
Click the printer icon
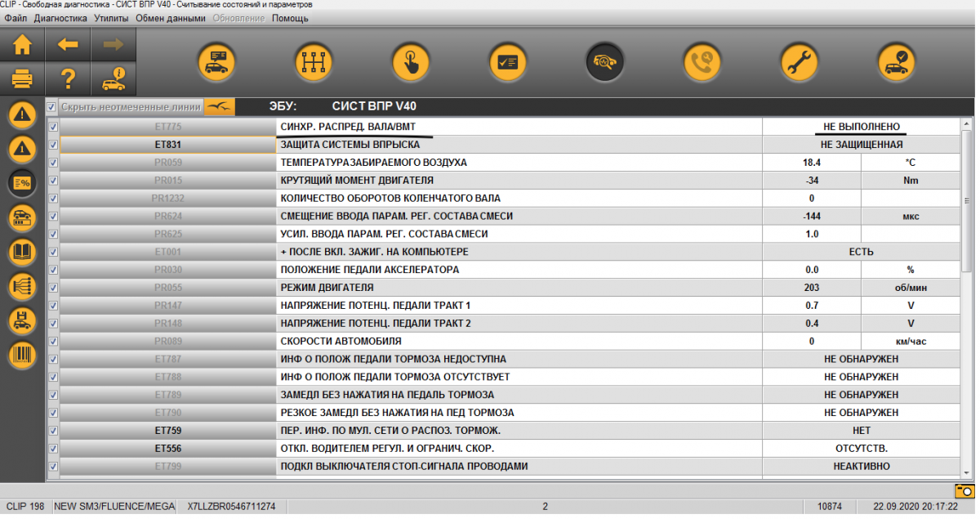click(22, 79)
